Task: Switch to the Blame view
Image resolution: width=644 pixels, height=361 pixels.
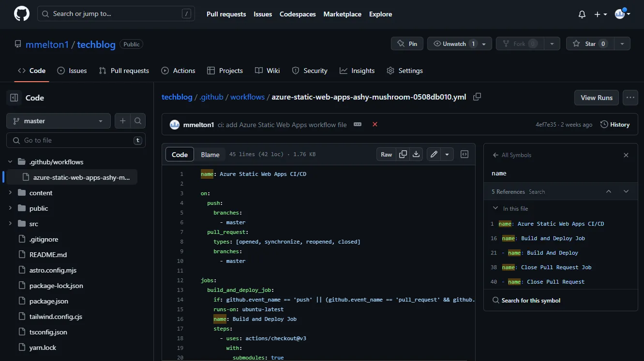Action: coord(210,155)
